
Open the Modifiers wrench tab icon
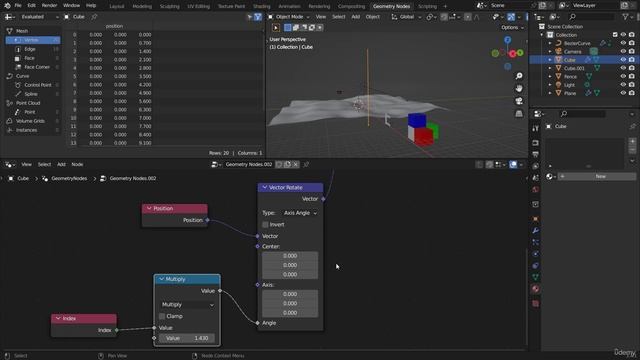pyautogui.click(x=536, y=231)
